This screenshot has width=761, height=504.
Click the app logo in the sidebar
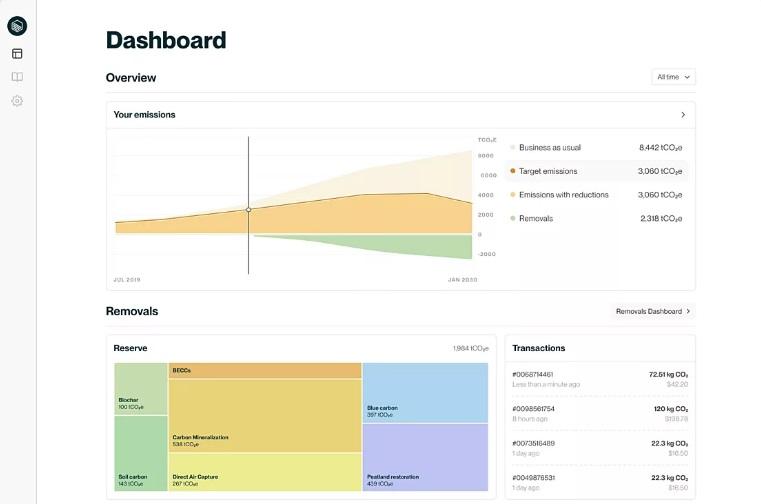tap(17, 26)
